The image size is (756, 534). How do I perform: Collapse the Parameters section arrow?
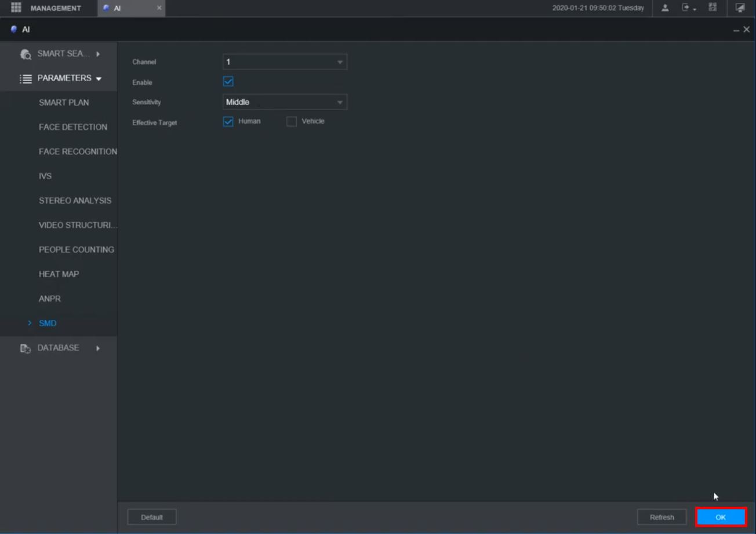99,78
